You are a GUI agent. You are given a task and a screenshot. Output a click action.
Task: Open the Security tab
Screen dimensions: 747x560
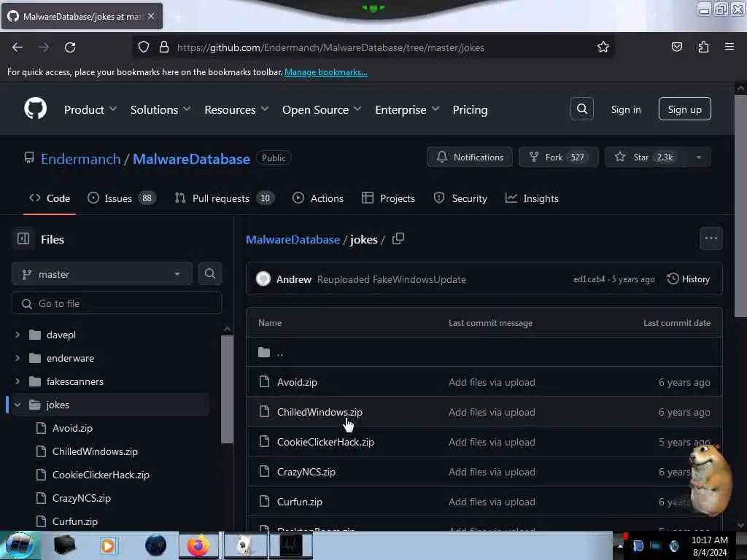460,198
